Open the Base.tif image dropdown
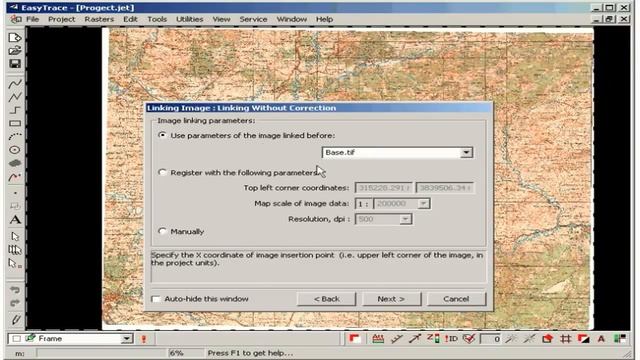 tap(466, 153)
